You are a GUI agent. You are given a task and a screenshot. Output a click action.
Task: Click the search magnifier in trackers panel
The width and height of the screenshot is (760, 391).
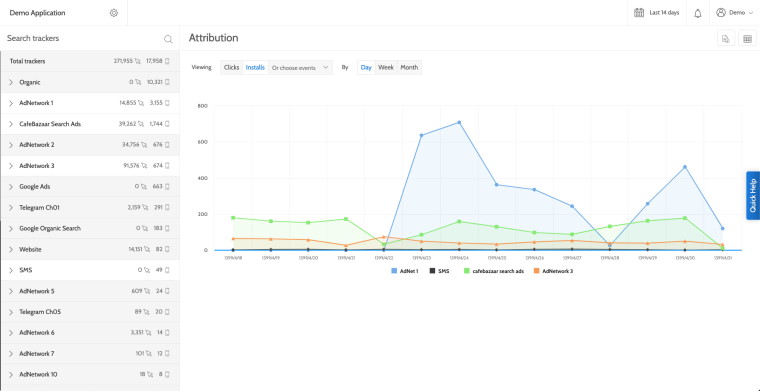pyautogui.click(x=168, y=39)
